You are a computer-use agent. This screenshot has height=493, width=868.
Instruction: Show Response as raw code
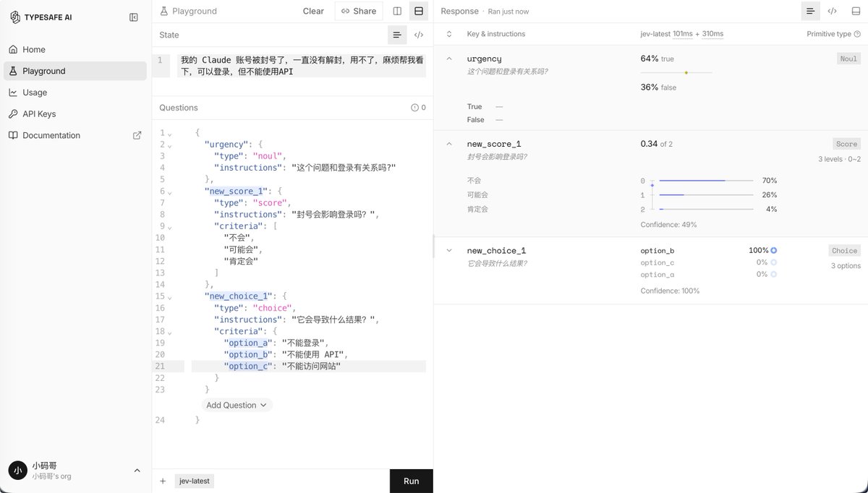click(833, 11)
